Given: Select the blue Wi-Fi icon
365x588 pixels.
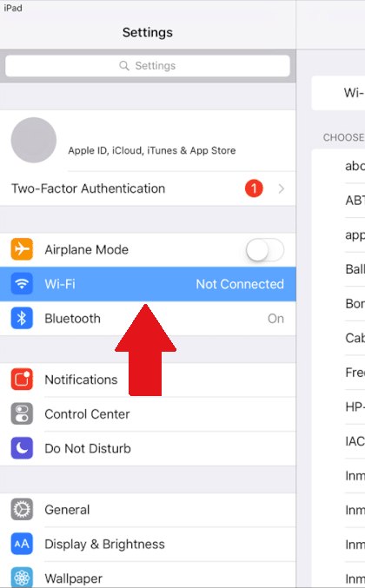Looking at the screenshot, I should tap(22, 283).
